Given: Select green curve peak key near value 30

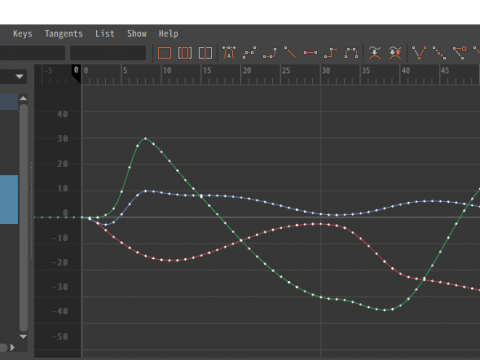Looking at the screenshot, I should (146, 138).
